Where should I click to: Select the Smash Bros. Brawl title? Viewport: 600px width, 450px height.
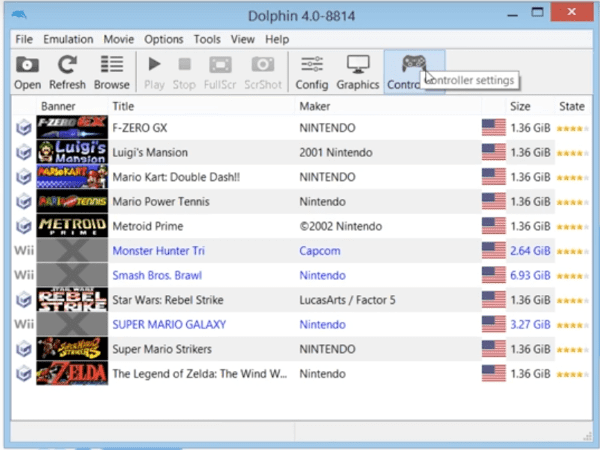click(x=157, y=275)
